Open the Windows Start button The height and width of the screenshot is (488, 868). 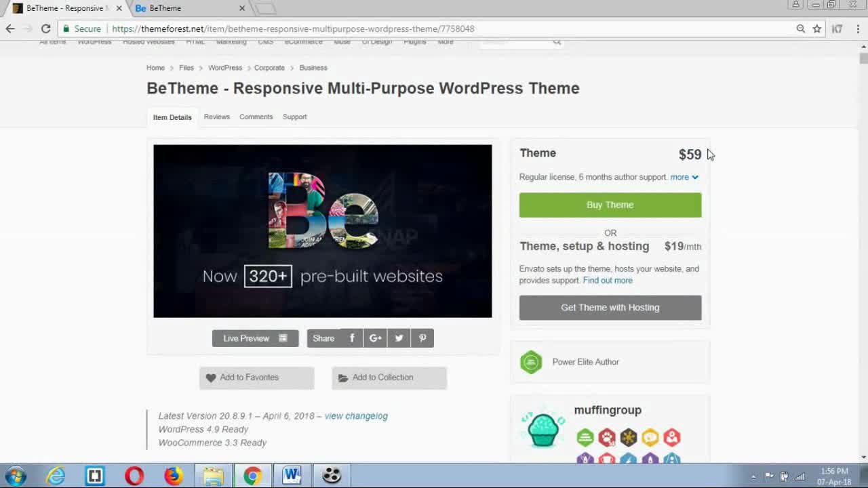coord(15,476)
